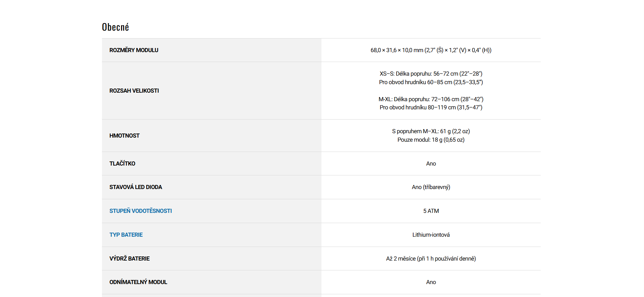Click the Ano (tříbarevný) value

tap(431, 187)
